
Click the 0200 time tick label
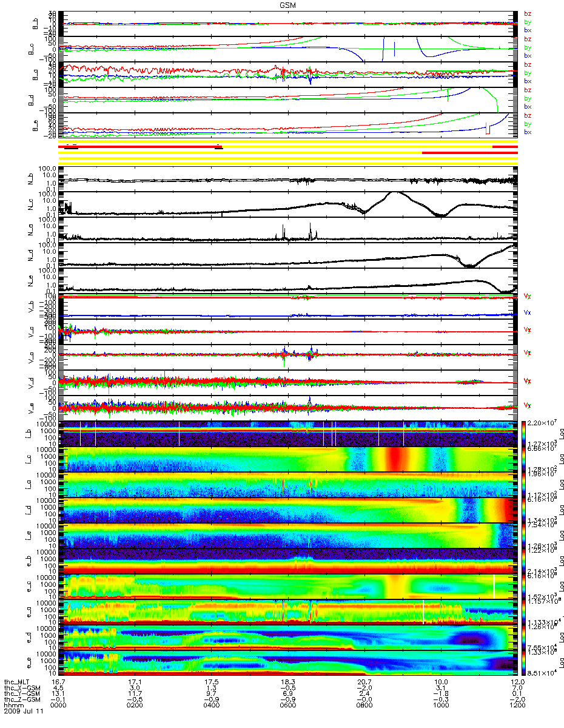tap(135, 705)
